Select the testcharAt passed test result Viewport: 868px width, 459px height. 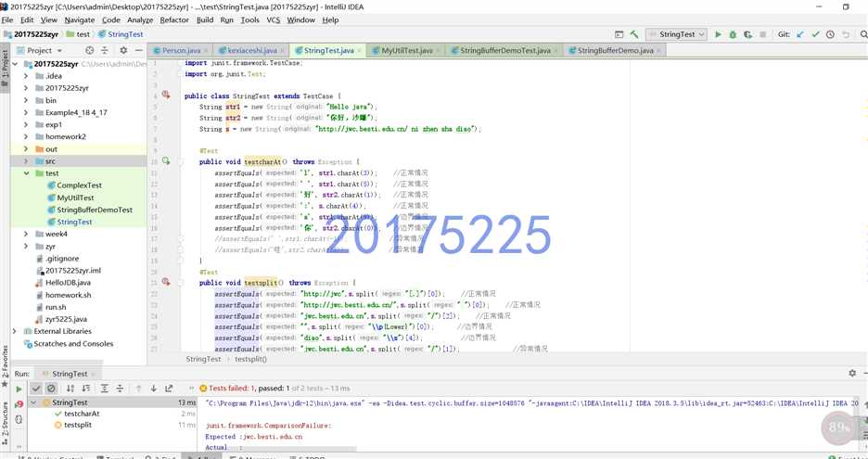point(82,414)
